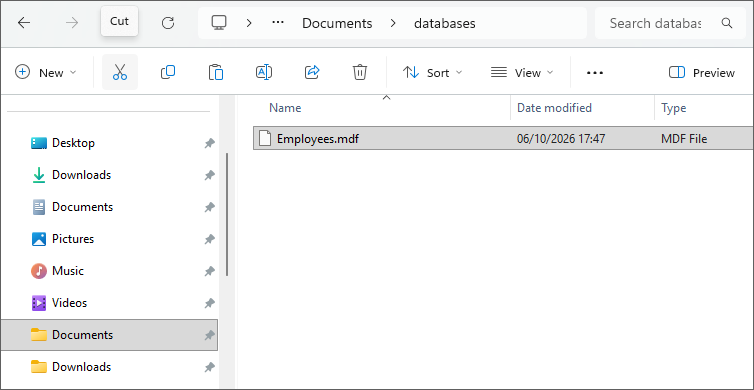Select the Employees.mdf file
Image resolution: width=754 pixels, height=390 pixels.
(x=503, y=138)
